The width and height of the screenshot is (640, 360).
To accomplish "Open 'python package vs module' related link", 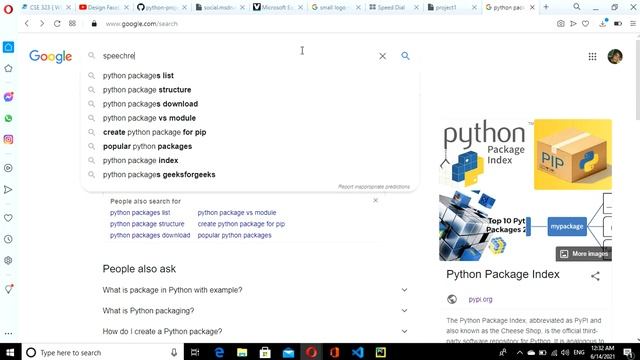I will (237, 213).
